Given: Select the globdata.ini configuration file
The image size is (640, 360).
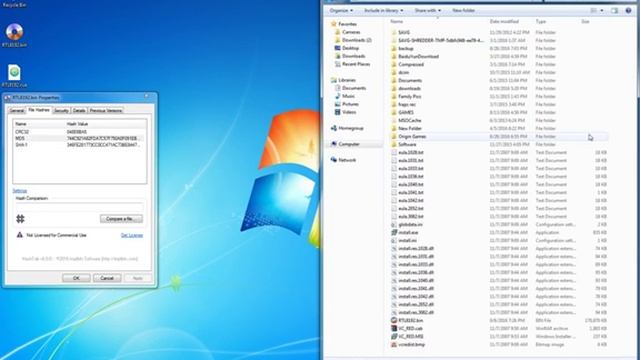Looking at the screenshot, I should pos(410,224).
